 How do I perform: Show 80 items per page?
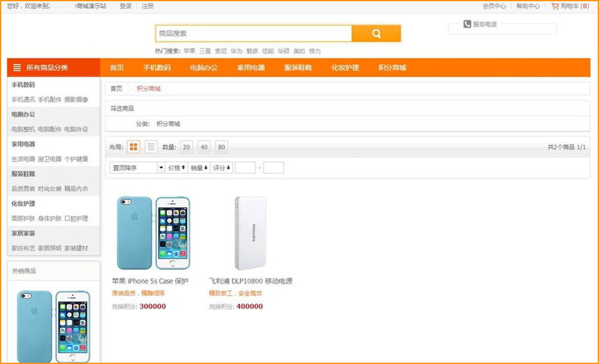[x=221, y=147]
